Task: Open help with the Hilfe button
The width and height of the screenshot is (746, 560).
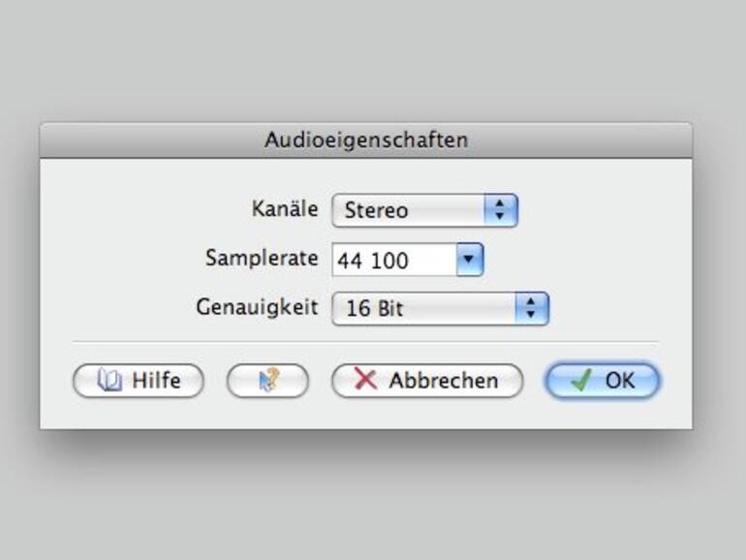Action: click(x=139, y=381)
